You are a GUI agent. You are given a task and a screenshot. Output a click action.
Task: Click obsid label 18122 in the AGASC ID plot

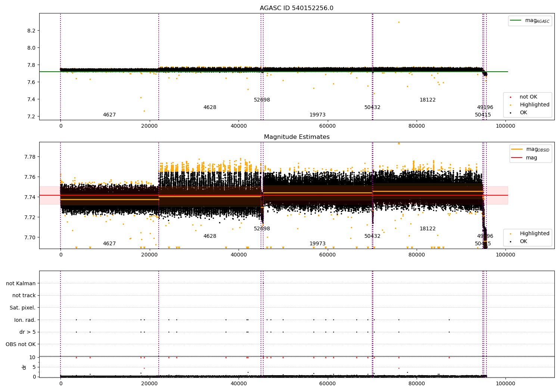[427, 100]
